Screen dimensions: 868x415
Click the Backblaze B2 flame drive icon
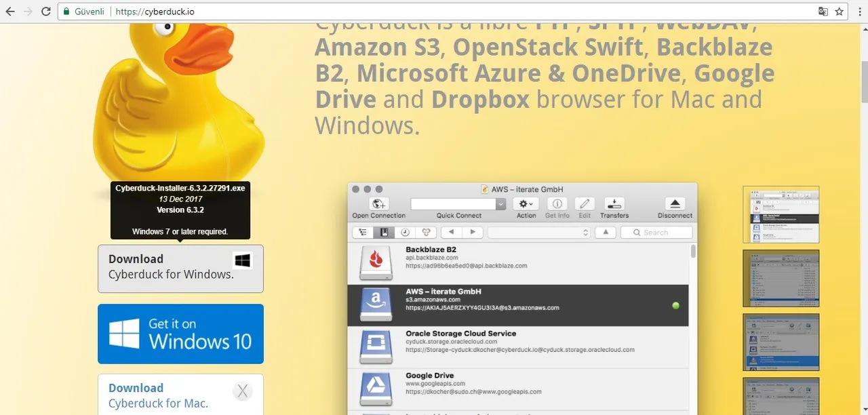376,264
